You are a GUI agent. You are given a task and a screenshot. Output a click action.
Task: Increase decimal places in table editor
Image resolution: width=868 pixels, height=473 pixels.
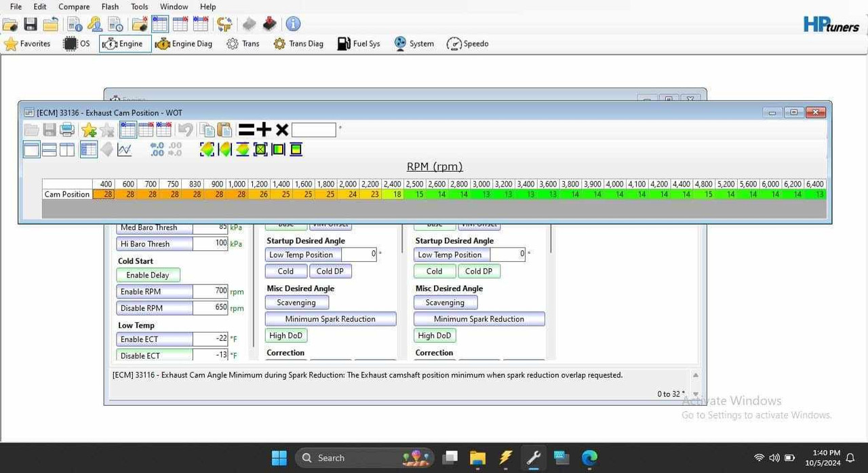coord(157,149)
